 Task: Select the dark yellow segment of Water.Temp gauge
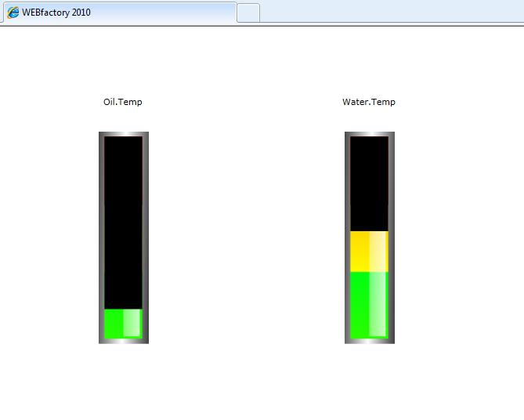[x=360, y=252]
